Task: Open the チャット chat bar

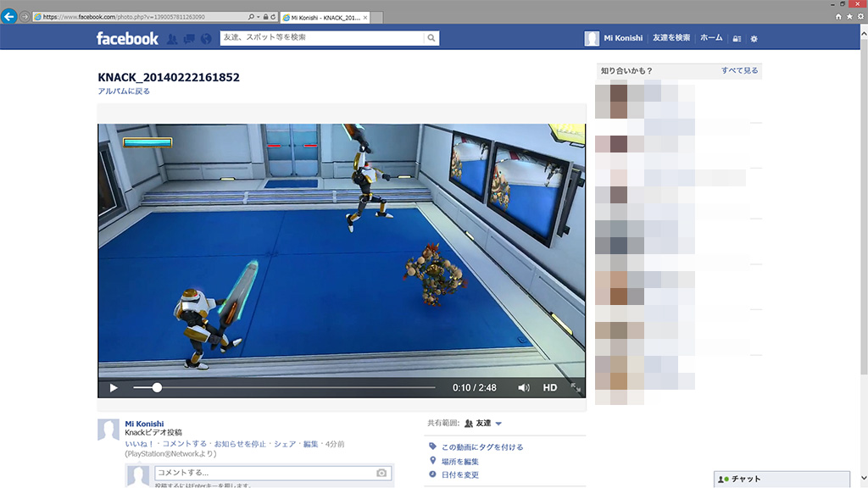Action: click(x=782, y=480)
